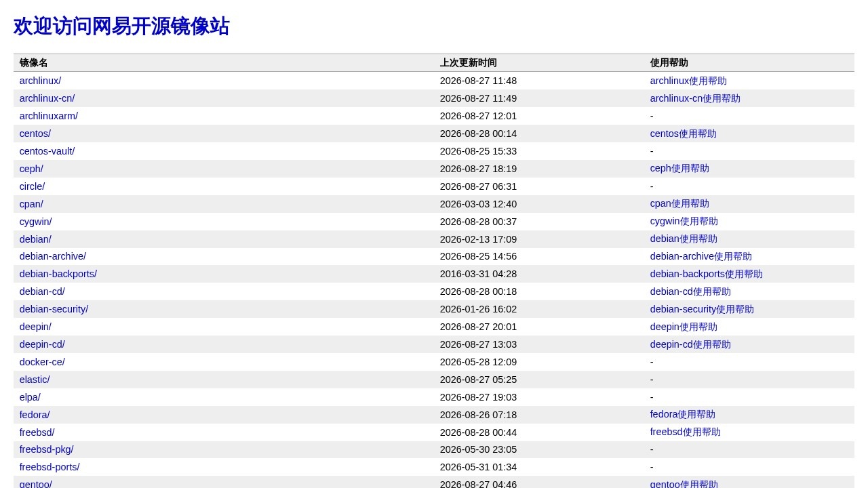View debian-archive使用帮助 help link
Screen dimensions: 868x488
[x=701, y=256]
